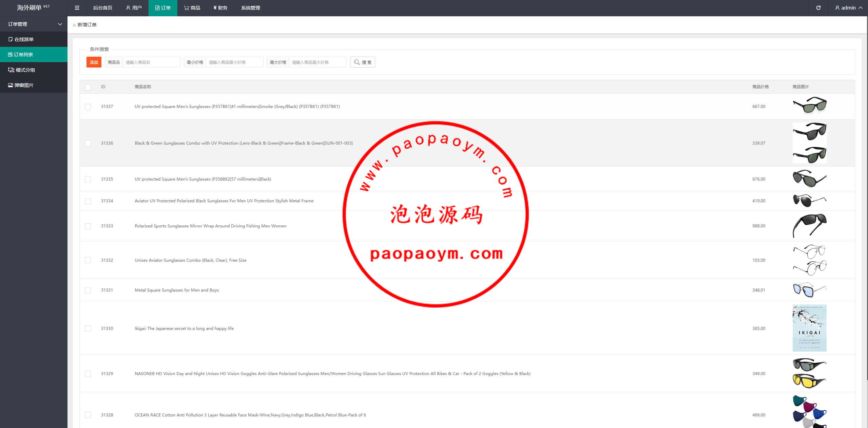This screenshot has width=868, height=428.
Task: Open the admin user dropdown
Action: tap(849, 8)
